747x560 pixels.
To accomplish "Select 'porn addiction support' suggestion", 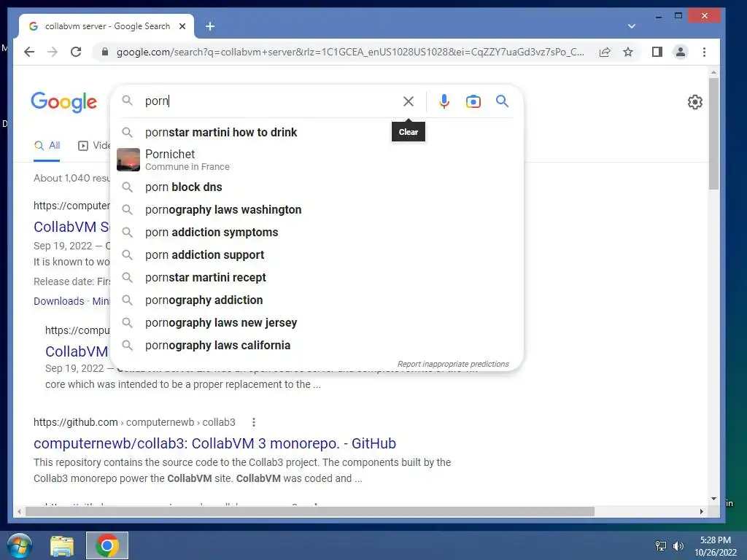I will 317,254.
